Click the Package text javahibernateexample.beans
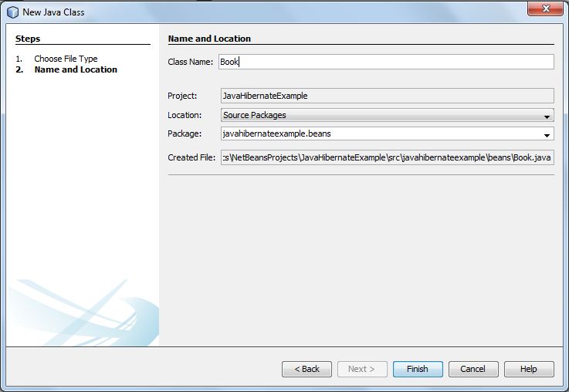 277,133
